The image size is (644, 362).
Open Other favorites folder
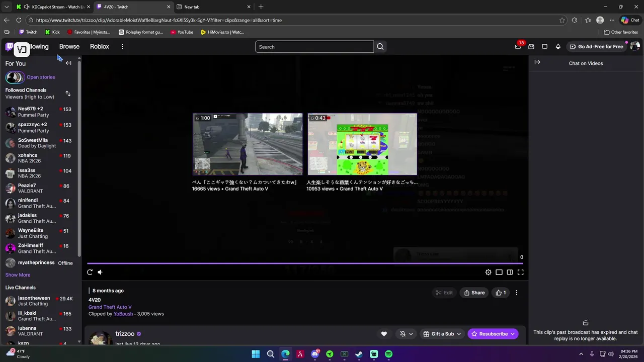(621, 32)
